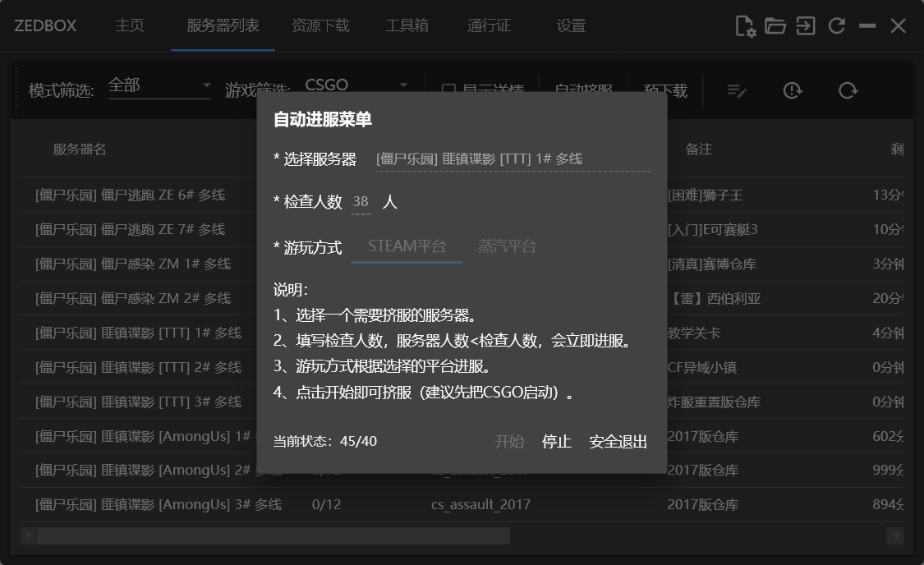Click the ZEDBOX logo text
Screen dimensions: 924x565
point(45,26)
